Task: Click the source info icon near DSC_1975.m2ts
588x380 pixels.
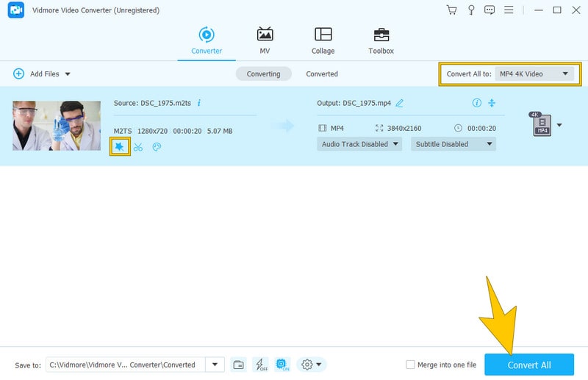Action: [198, 103]
